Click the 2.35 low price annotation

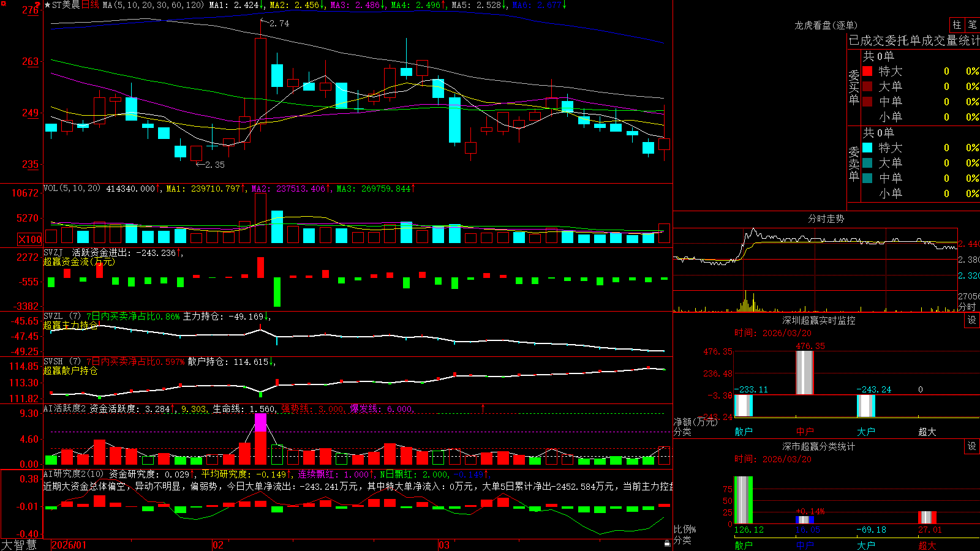[215, 165]
